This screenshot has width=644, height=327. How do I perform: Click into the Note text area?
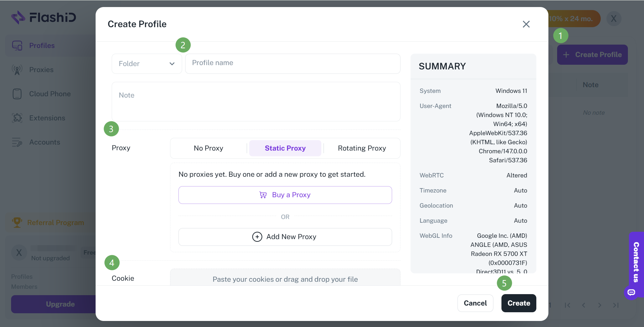coord(256,102)
